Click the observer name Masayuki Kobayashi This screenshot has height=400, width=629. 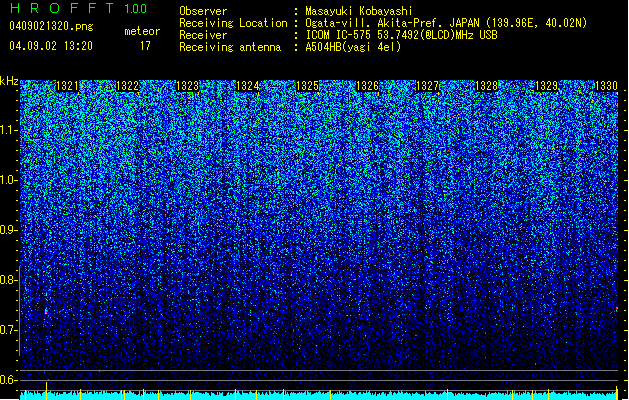click(359, 11)
